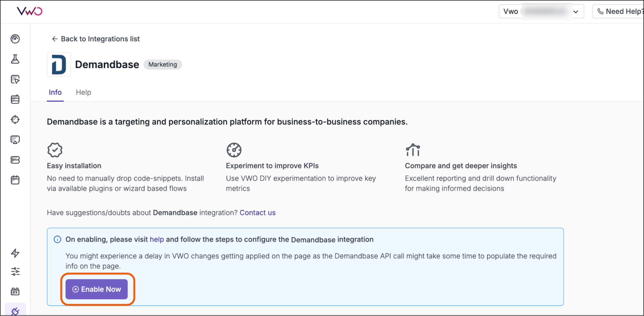Expand the Vwo account dropdown
Image resolution: width=644 pixels, height=316 pixels.
coord(541,12)
